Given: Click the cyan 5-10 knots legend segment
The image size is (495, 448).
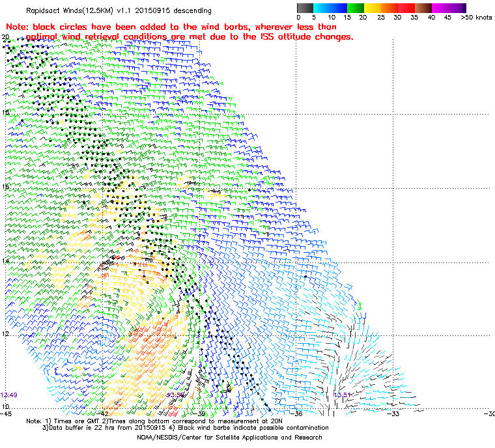Looking at the screenshot, I should coord(322,8).
